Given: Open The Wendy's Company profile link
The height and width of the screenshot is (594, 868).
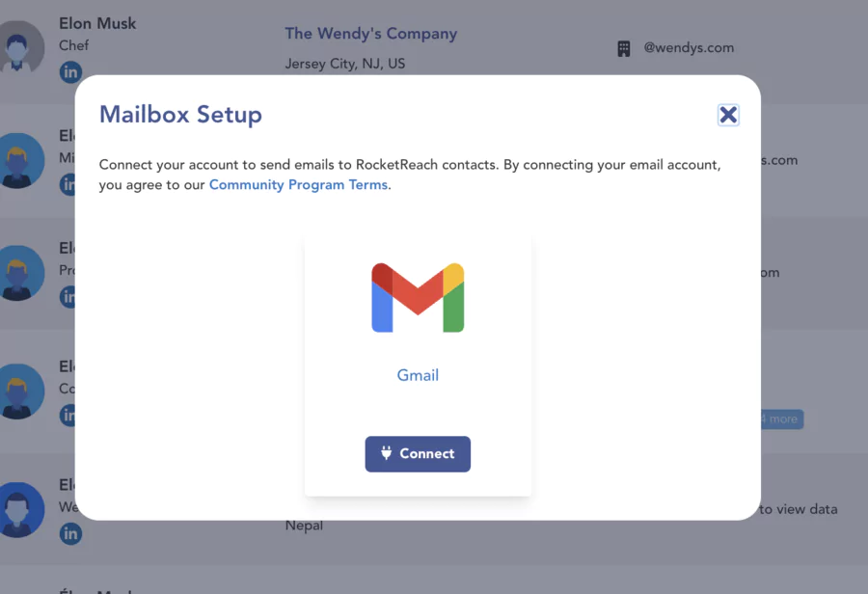Looking at the screenshot, I should coord(370,33).
